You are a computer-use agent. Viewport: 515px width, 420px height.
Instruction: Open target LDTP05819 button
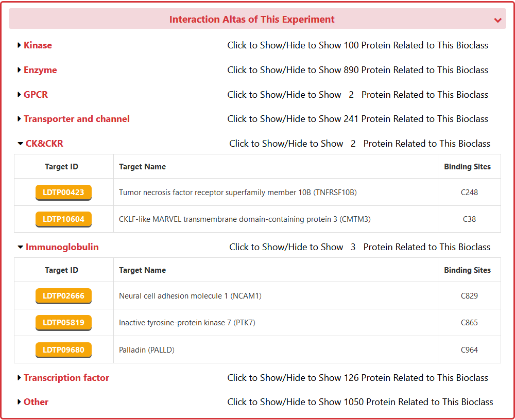63,323
